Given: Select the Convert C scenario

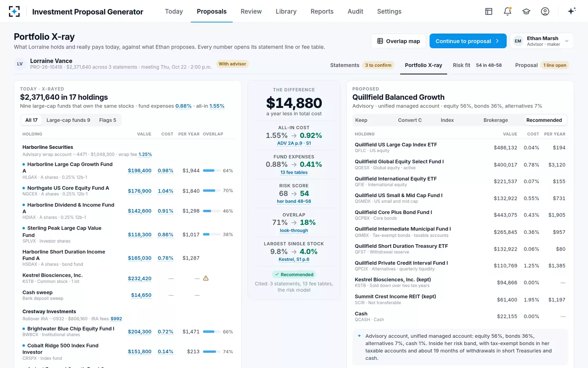Looking at the screenshot, I should 410,120.
